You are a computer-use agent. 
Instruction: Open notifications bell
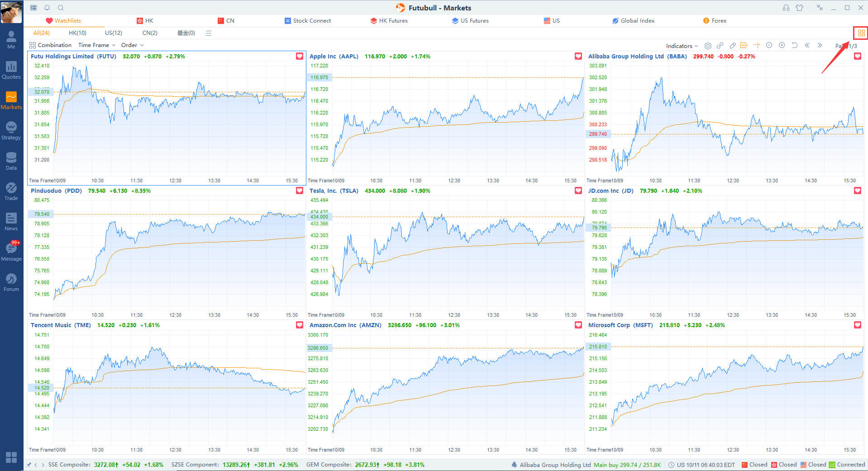tap(47, 8)
